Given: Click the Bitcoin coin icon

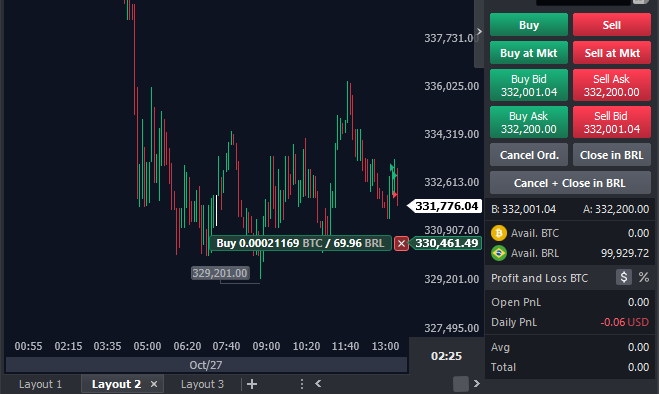Looking at the screenshot, I should [x=499, y=233].
